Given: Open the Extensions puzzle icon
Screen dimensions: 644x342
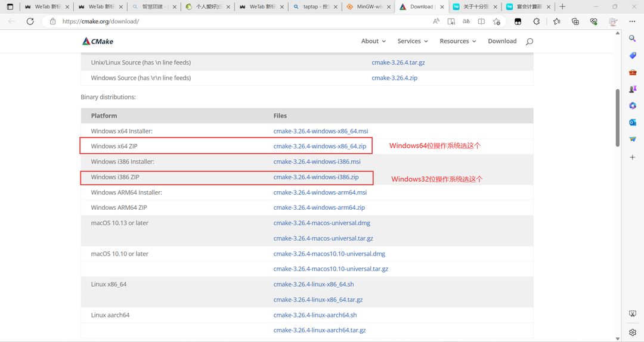Looking at the screenshot, I should [537, 21].
